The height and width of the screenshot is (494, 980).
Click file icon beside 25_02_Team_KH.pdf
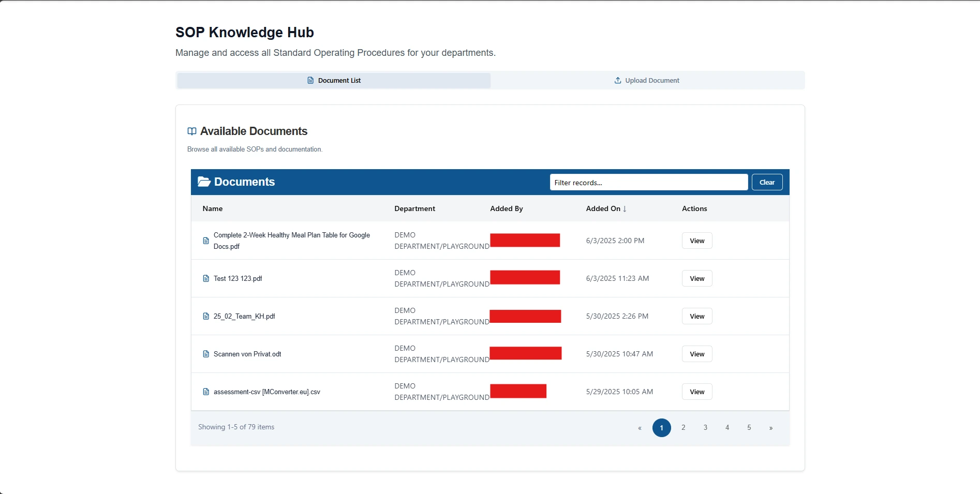[206, 316]
